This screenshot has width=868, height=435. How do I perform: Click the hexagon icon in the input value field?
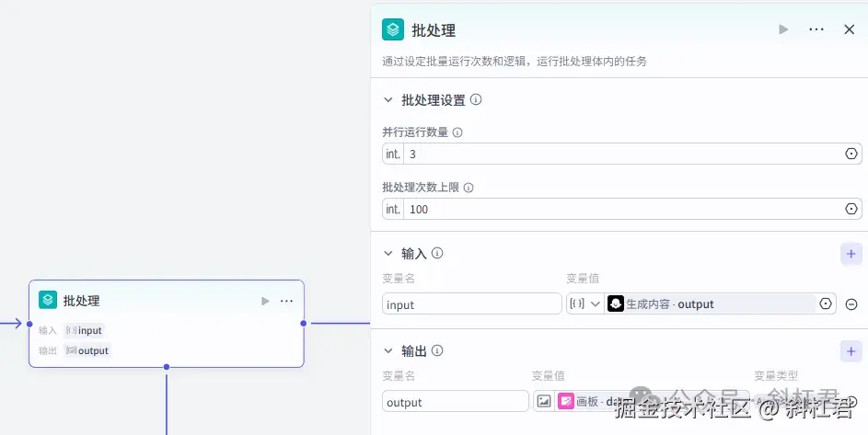[x=826, y=303]
